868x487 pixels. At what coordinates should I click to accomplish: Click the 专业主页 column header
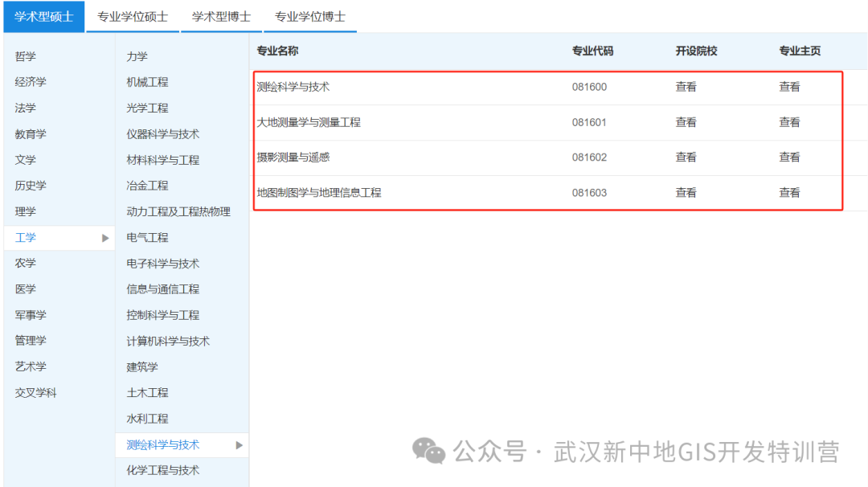pos(800,51)
